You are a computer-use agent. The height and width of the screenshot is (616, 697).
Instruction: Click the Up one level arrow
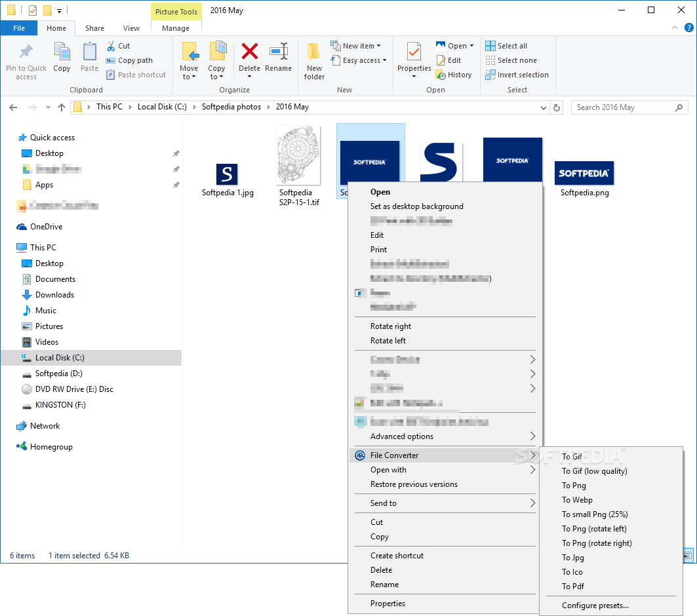coord(62,107)
